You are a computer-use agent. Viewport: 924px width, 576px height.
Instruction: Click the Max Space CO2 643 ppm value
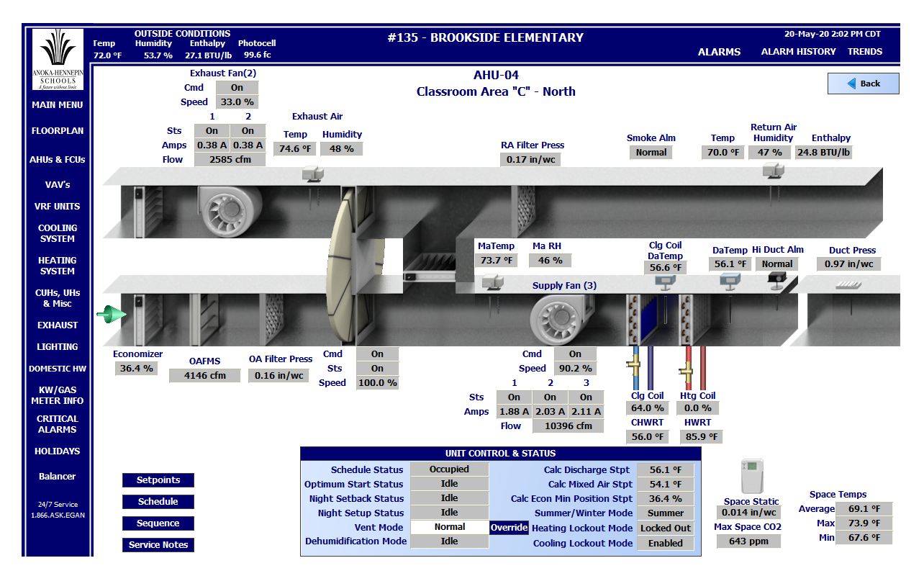748,541
